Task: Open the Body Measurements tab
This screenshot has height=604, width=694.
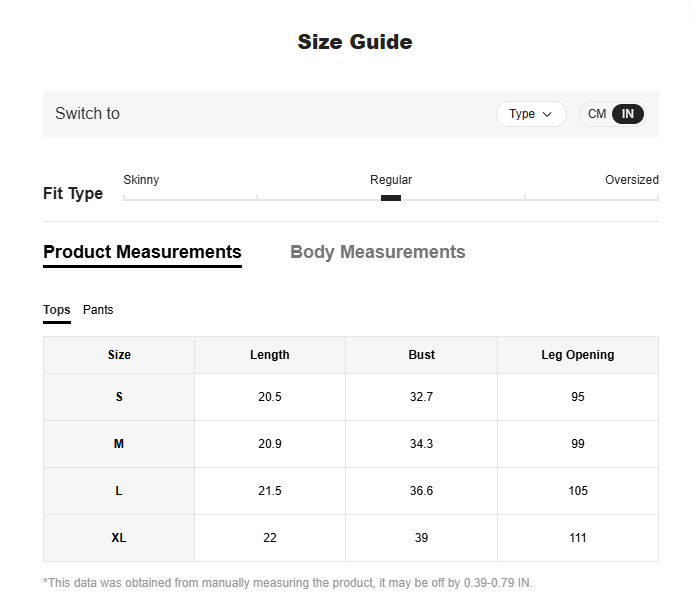Action: point(378,252)
